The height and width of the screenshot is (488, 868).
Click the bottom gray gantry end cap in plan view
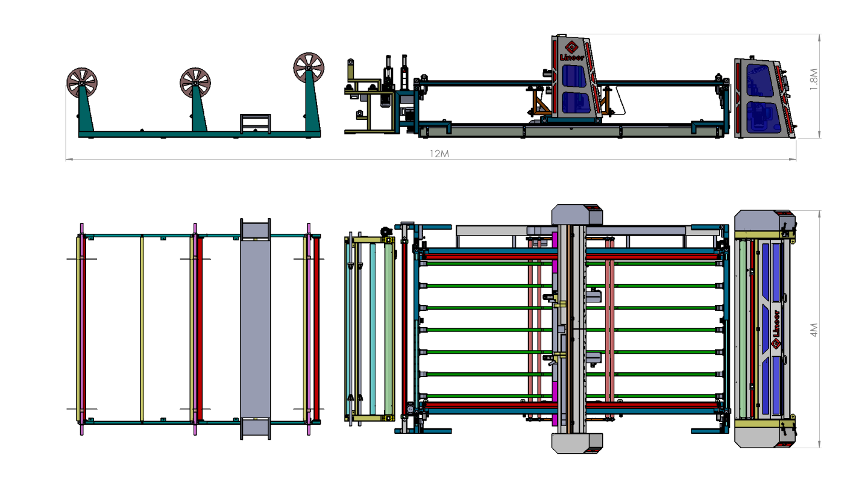577,443
